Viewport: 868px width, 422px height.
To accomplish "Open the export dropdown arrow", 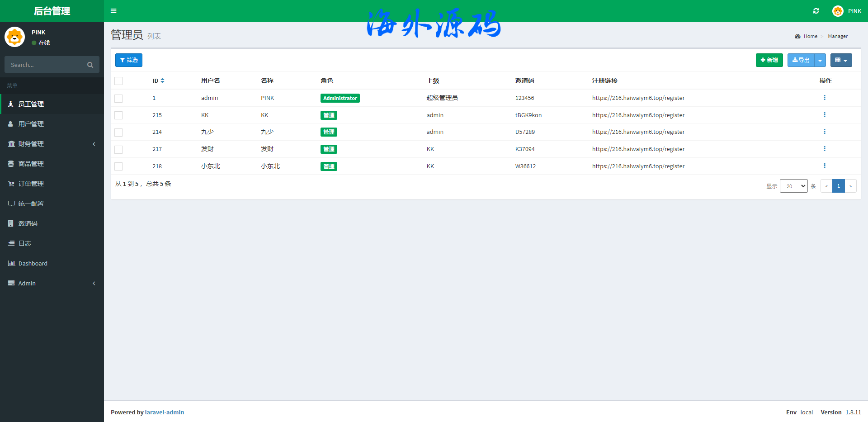I will click(x=820, y=60).
